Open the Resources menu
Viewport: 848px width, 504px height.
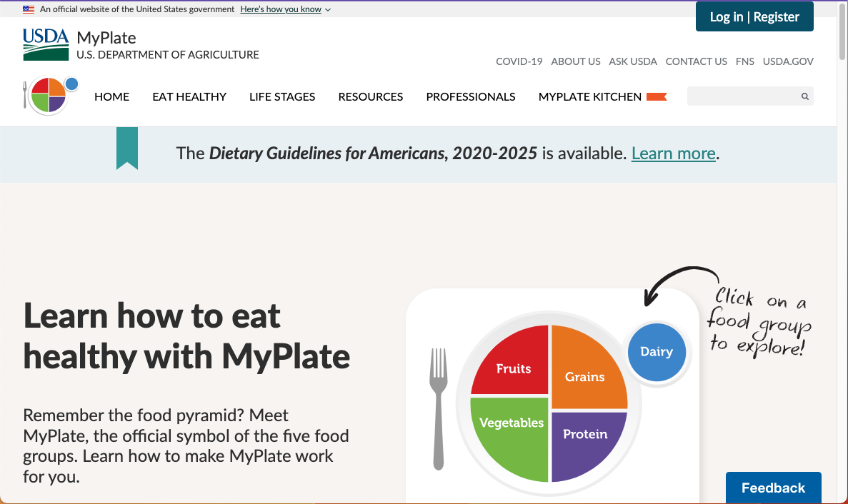click(x=371, y=96)
